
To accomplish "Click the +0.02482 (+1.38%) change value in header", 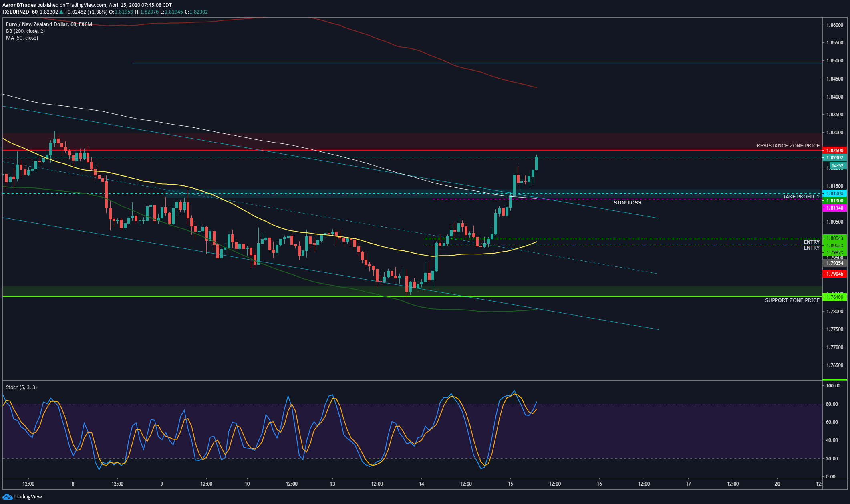I will [86, 12].
